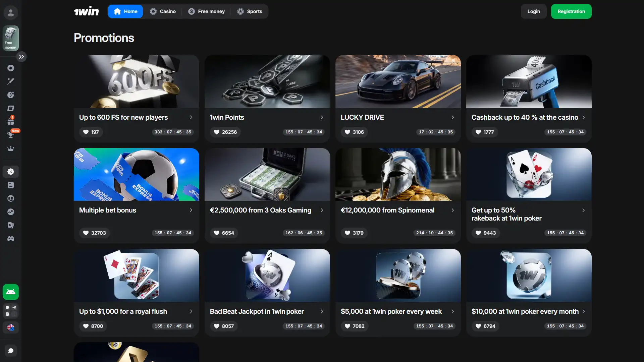Open '$5,000 at 1win poker every week' title
The width and height of the screenshot is (644, 362).
coord(391,311)
